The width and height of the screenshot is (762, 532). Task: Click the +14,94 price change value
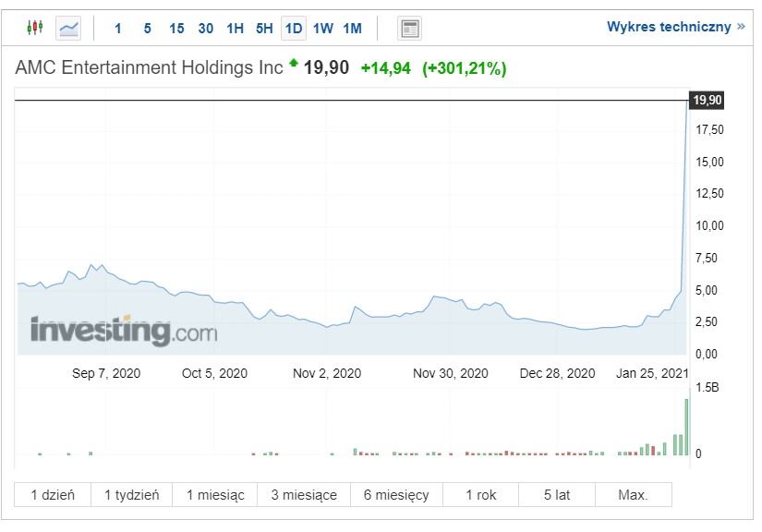(x=386, y=68)
